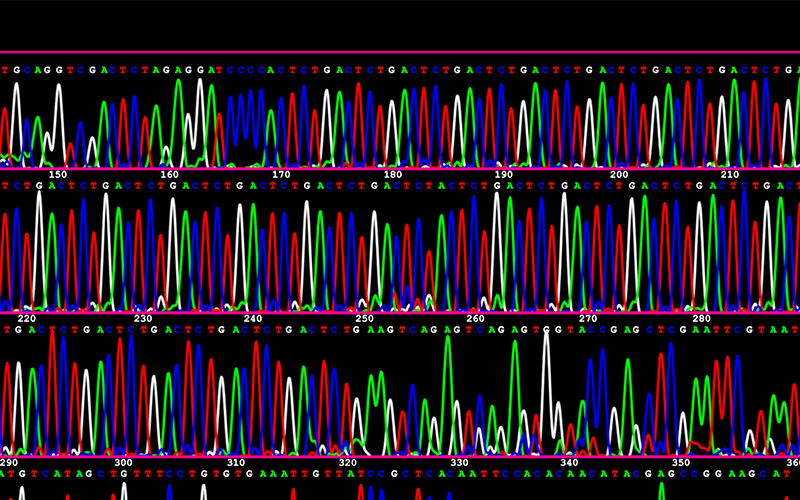This screenshot has height=500, width=800.
Task: Select position label 280
Action: point(701,318)
